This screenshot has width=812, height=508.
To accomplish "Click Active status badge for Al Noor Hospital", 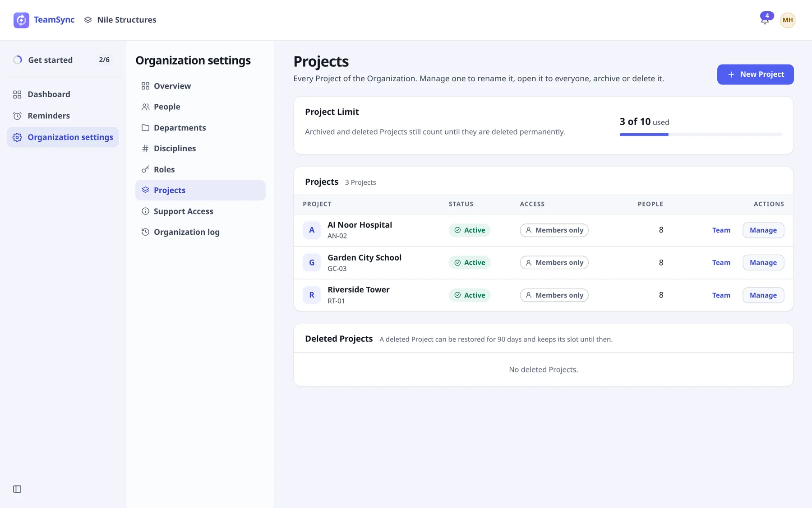I will tap(469, 230).
